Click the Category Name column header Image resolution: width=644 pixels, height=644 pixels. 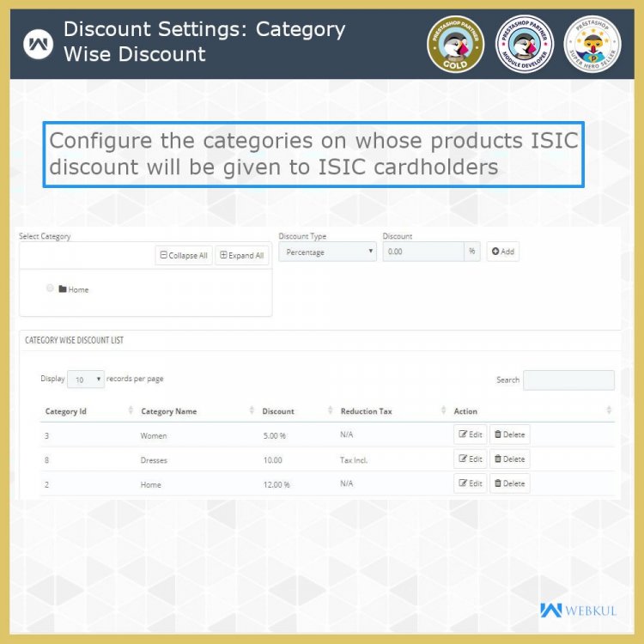tap(169, 411)
